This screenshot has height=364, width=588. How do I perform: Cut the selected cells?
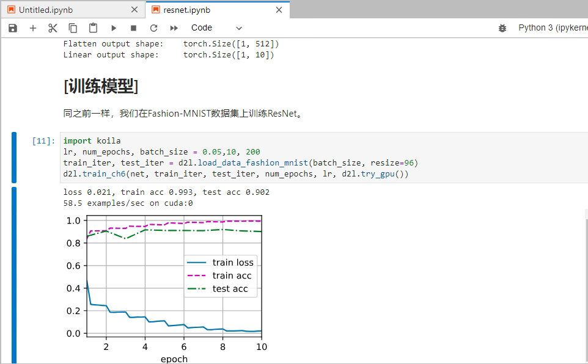[x=53, y=27]
